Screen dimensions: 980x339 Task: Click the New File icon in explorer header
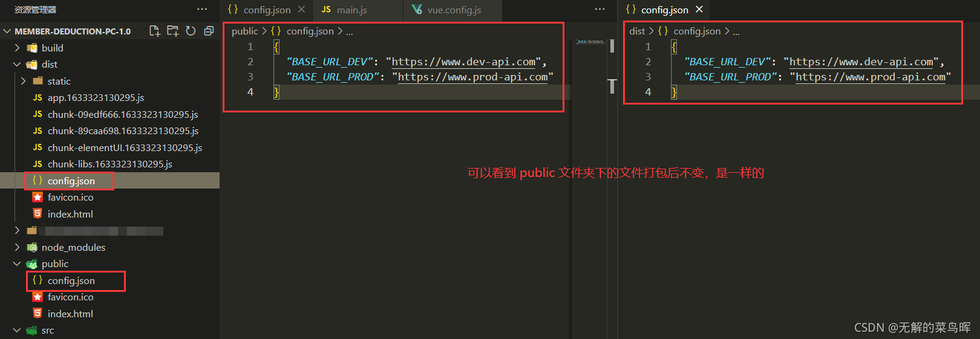155,31
